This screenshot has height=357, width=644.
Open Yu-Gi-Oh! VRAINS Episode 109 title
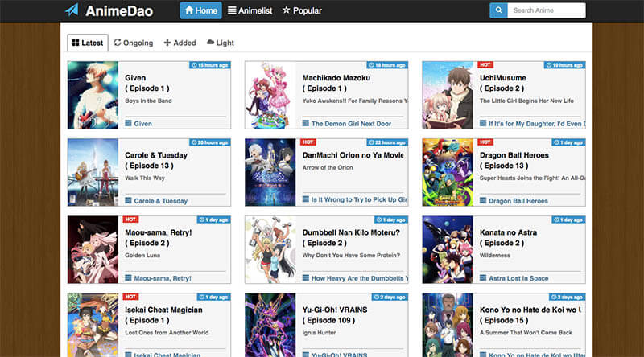click(x=335, y=315)
